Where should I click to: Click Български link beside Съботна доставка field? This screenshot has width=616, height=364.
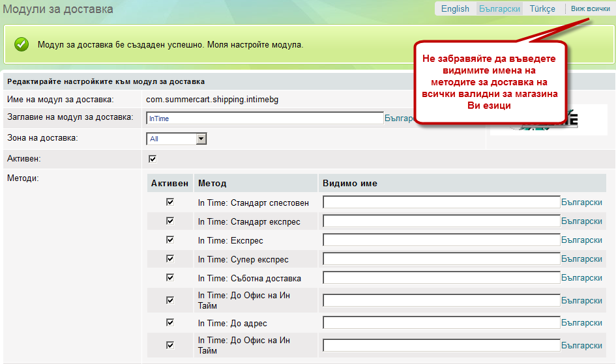tap(581, 278)
